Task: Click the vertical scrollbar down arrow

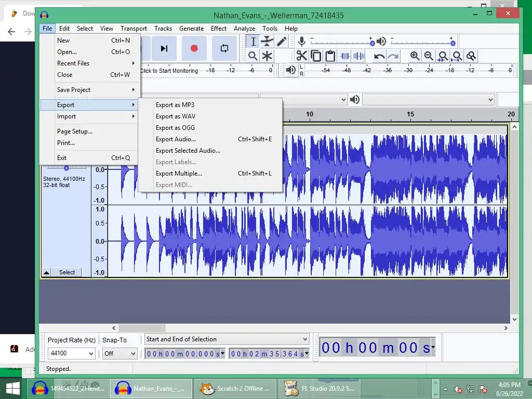Action: click(x=514, y=320)
